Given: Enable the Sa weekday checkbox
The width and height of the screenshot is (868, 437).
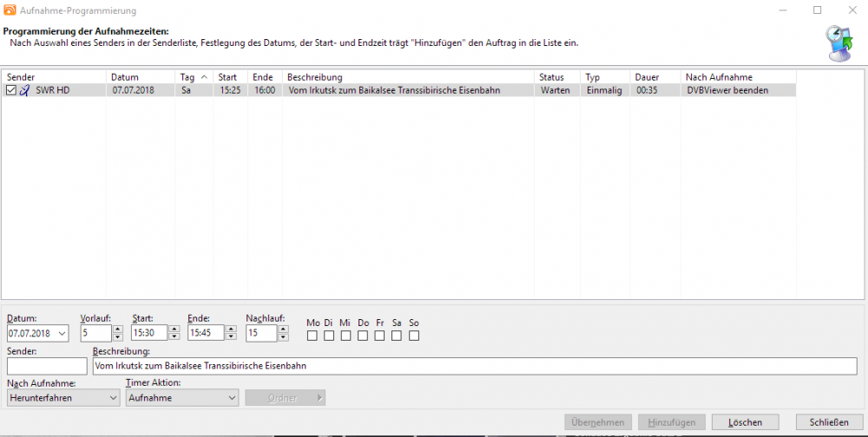Looking at the screenshot, I should (397, 336).
